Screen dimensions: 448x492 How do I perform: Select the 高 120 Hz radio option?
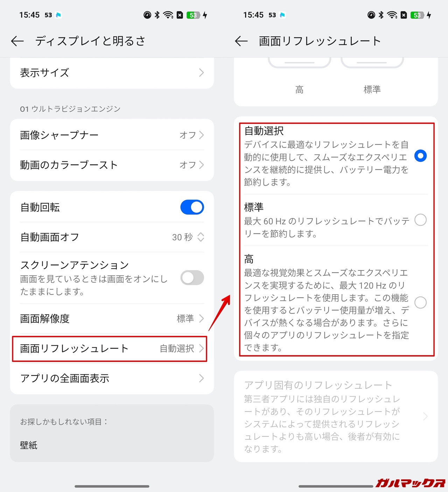[420, 302]
